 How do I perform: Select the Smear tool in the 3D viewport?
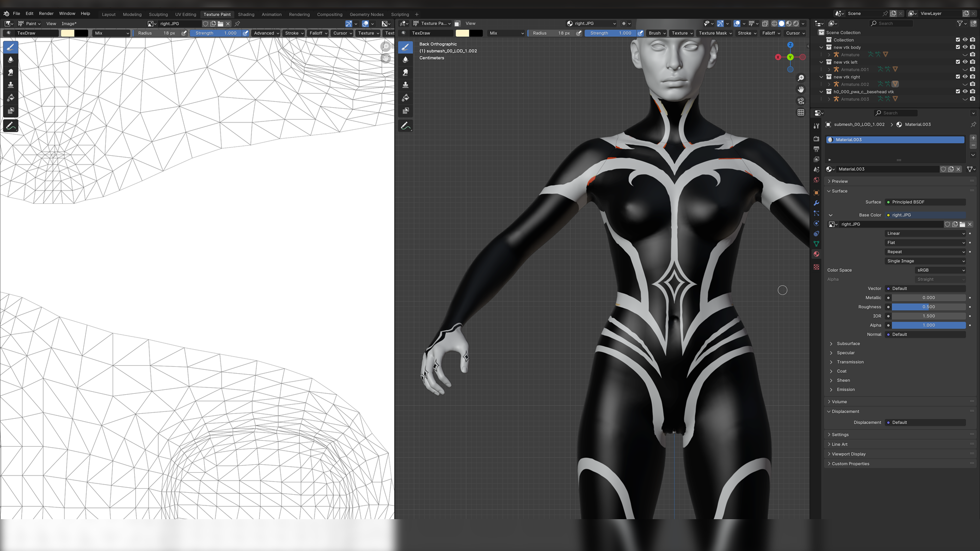pyautogui.click(x=405, y=72)
